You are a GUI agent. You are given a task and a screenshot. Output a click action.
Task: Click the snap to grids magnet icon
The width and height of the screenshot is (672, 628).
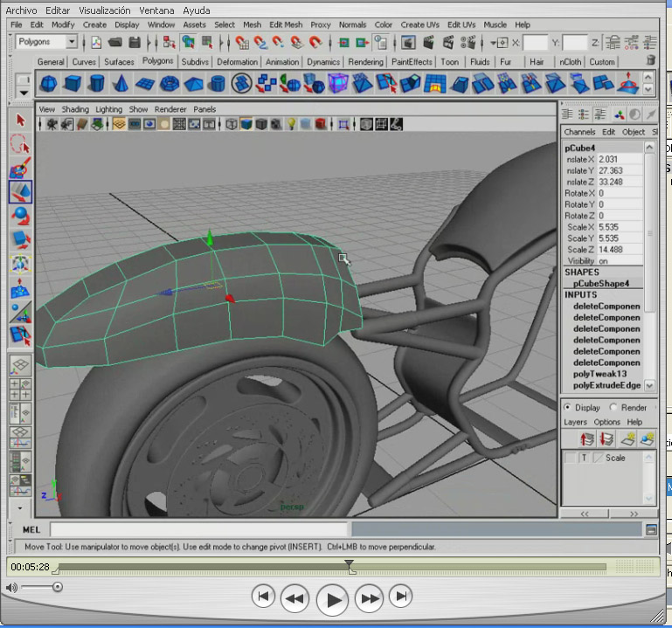tap(241, 42)
